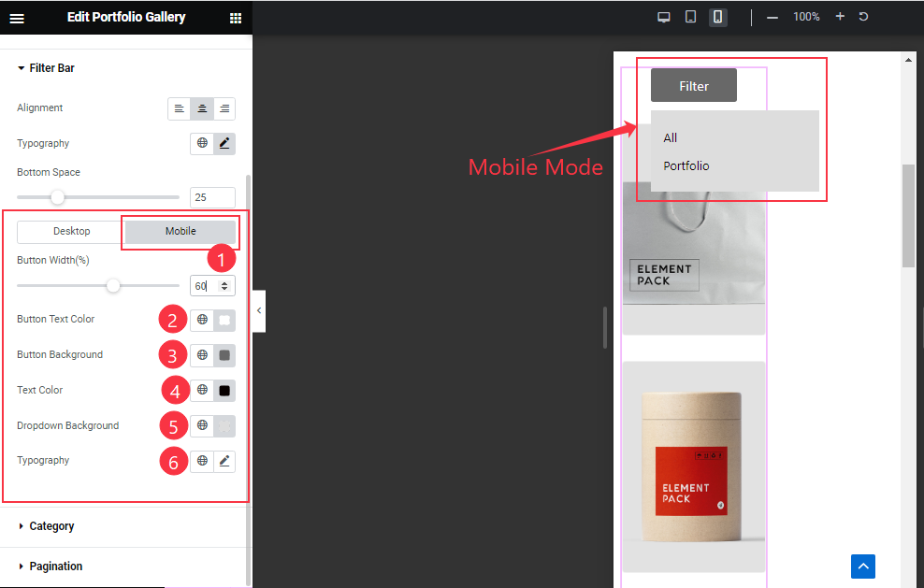The width and height of the screenshot is (924, 588).
Task: Set alignment to left
Action: tap(180, 108)
